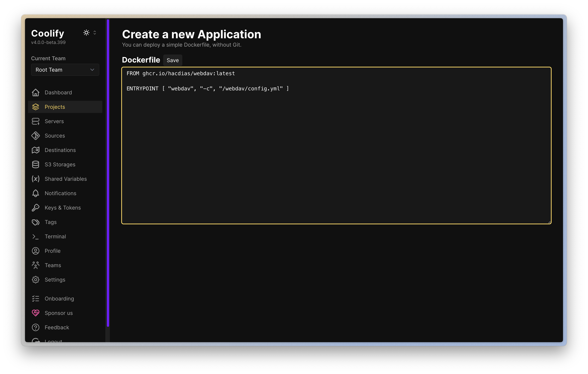Go to Shared Variables menu item
588x374 pixels.
point(65,179)
